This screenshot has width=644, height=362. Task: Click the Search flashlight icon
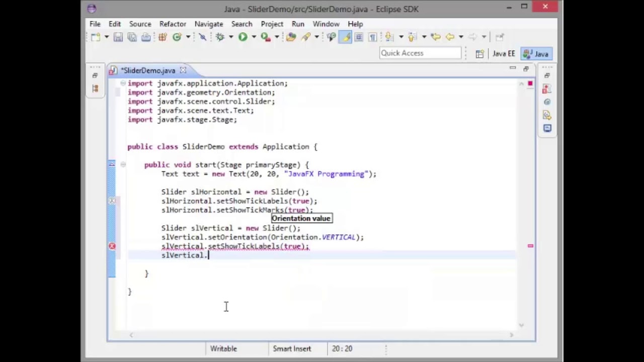coord(306,37)
